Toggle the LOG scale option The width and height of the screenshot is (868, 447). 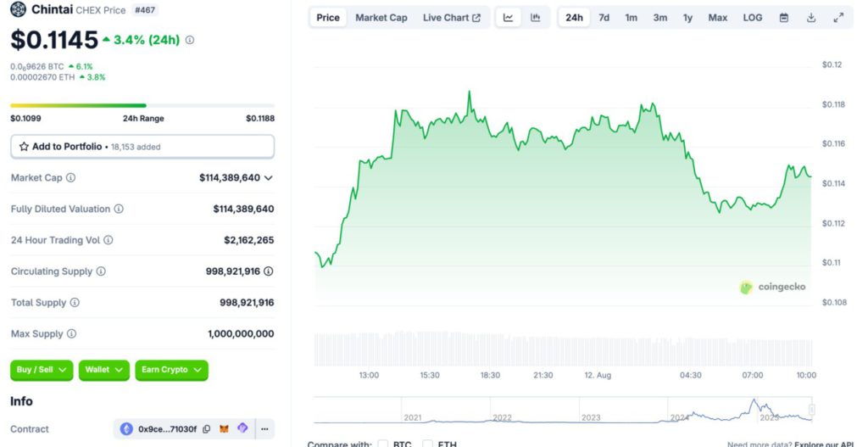pos(752,18)
